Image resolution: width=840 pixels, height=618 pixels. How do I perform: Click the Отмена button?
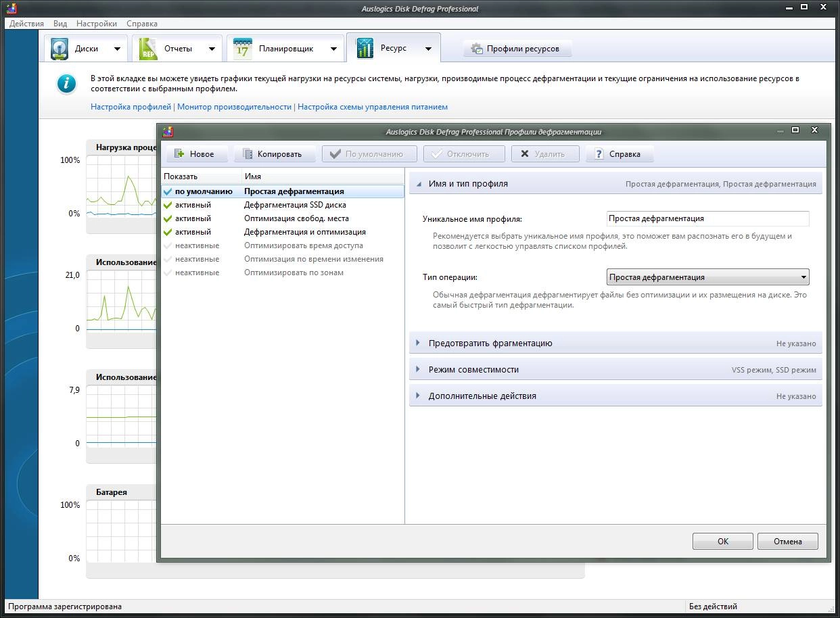(x=788, y=541)
